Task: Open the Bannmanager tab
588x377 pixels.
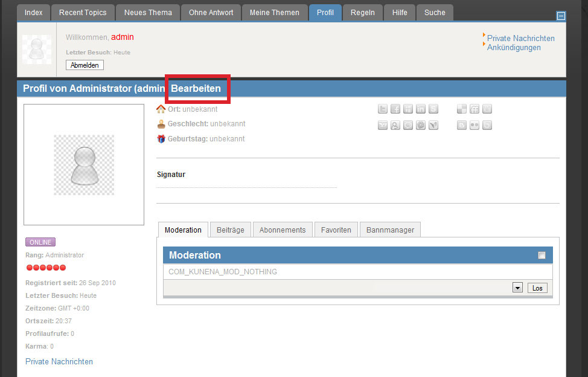Action: 390,230
